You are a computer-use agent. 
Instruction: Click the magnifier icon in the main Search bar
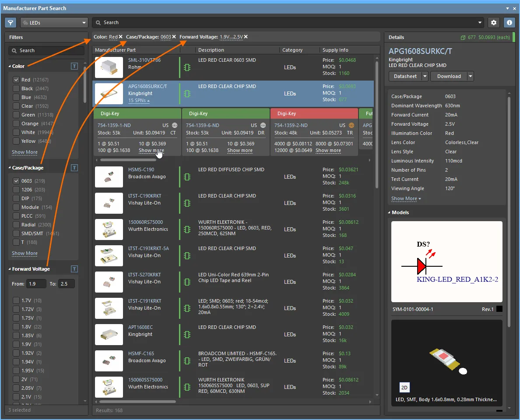click(98, 23)
